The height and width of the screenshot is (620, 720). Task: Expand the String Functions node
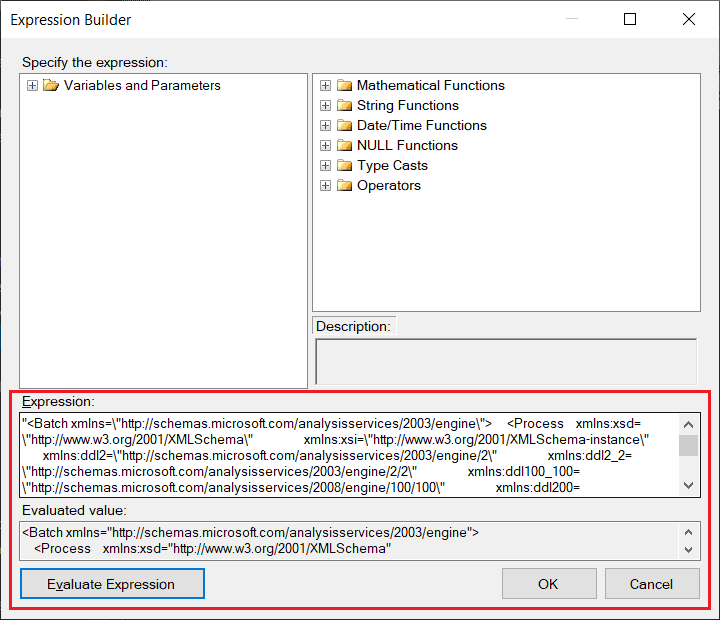coord(326,105)
